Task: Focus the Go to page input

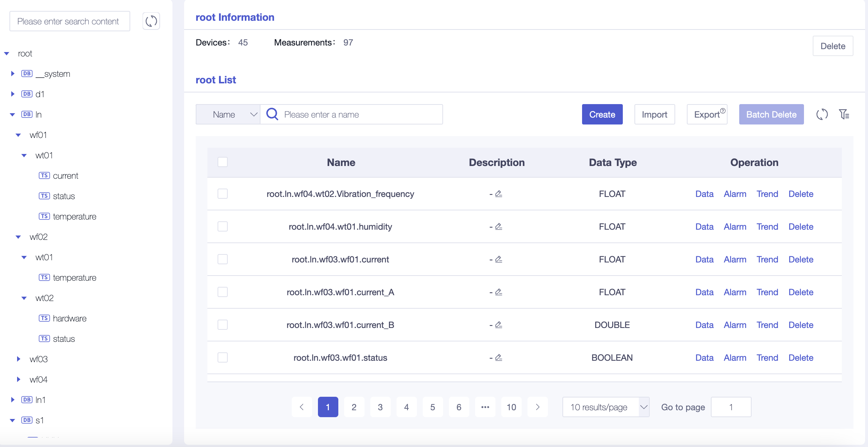Action: tap(731, 407)
